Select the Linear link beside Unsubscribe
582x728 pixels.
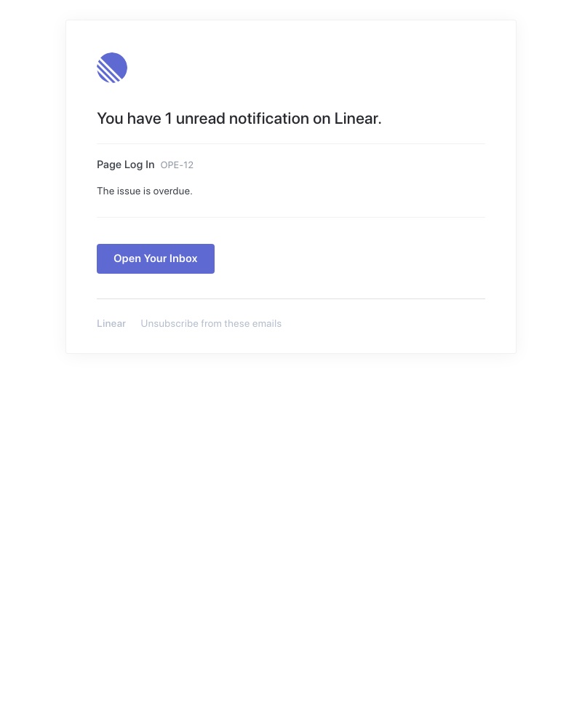tap(111, 323)
